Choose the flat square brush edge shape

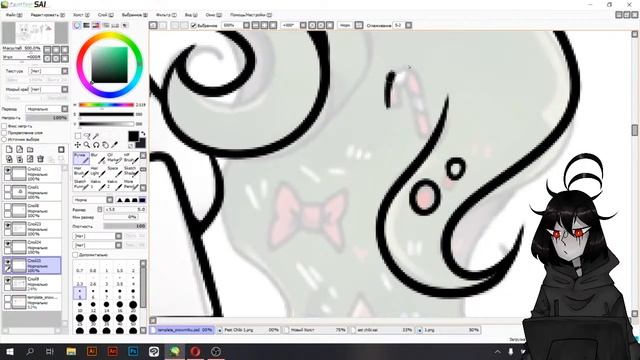(142, 200)
